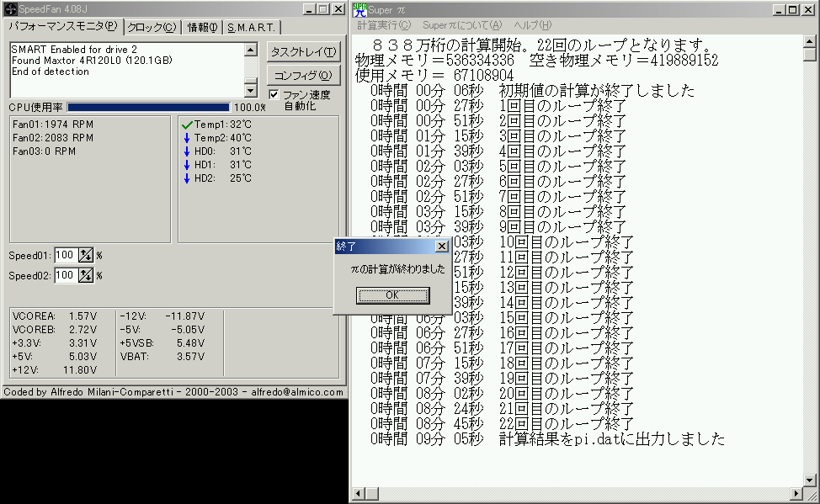
Task: Click the CPU使用率 progress bar
Action: (x=148, y=107)
